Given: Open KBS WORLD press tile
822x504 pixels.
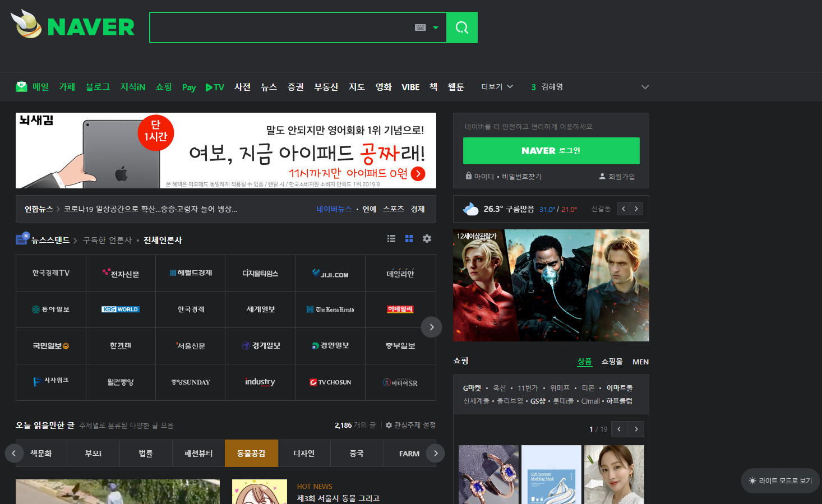Looking at the screenshot, I should click(121, 309).
